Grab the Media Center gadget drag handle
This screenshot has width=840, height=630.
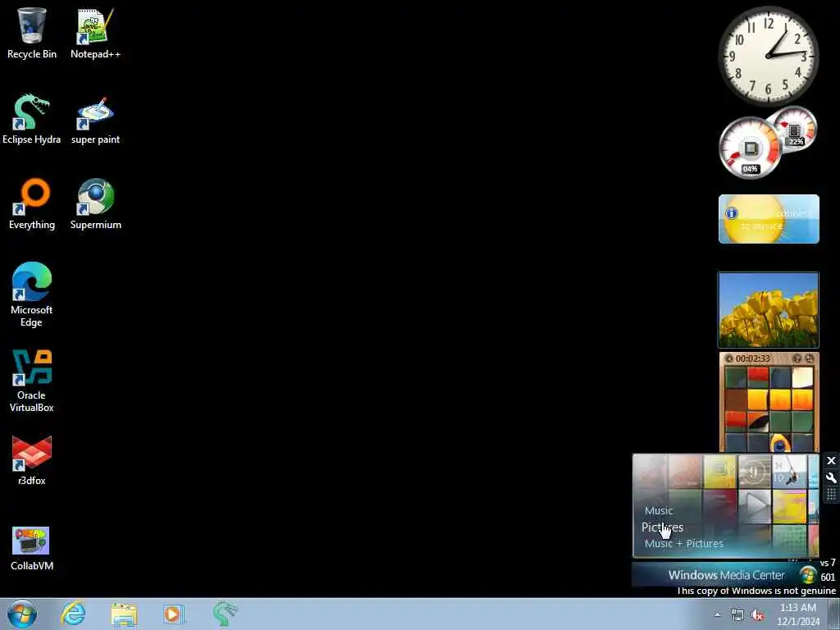[x=832, y=494]
